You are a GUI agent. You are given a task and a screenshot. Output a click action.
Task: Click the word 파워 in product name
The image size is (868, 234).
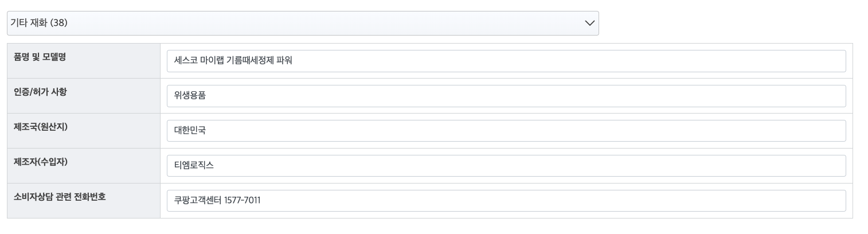285,61
